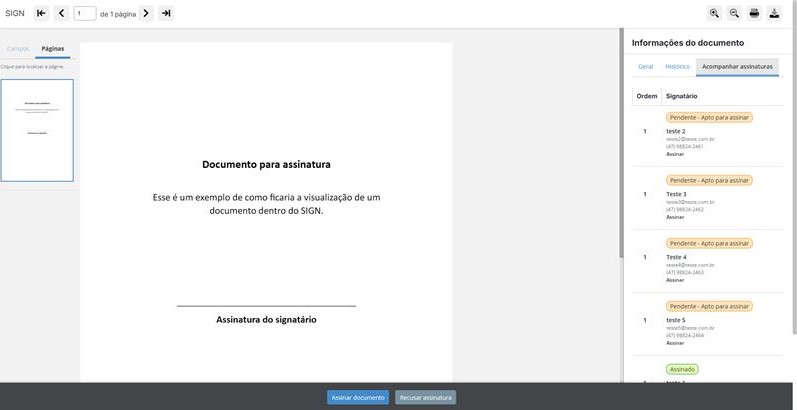Click Assinar link under Teste 4
Image resolution: width=797 pixels, height=410 pixels.
point(675,280)
